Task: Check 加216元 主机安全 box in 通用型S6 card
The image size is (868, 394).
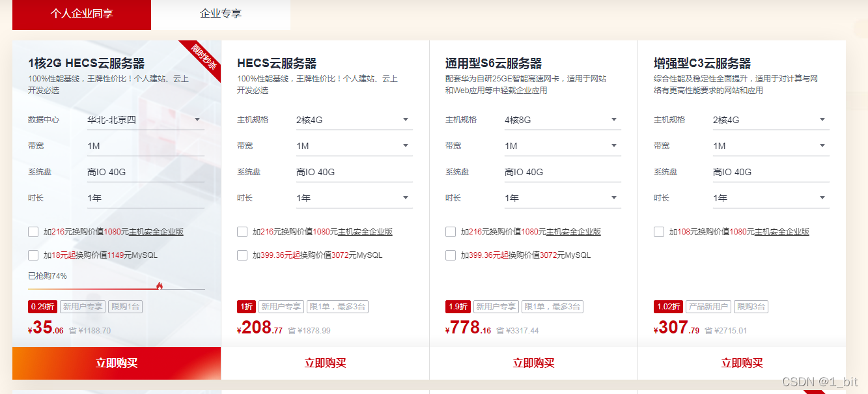Action: [451, 232]
